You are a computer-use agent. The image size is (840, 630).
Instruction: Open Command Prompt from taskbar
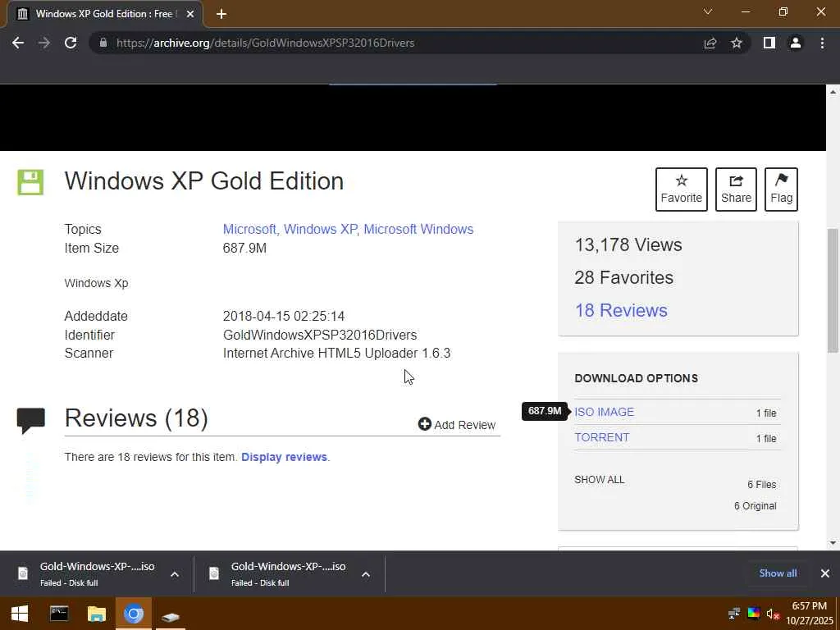[x=59, y=614]
